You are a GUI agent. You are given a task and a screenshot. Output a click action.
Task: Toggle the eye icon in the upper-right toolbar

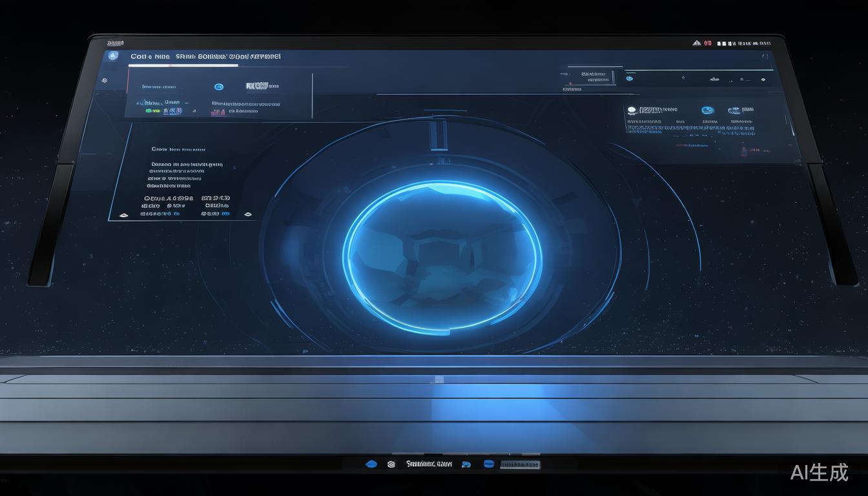(x=763, y=79)
